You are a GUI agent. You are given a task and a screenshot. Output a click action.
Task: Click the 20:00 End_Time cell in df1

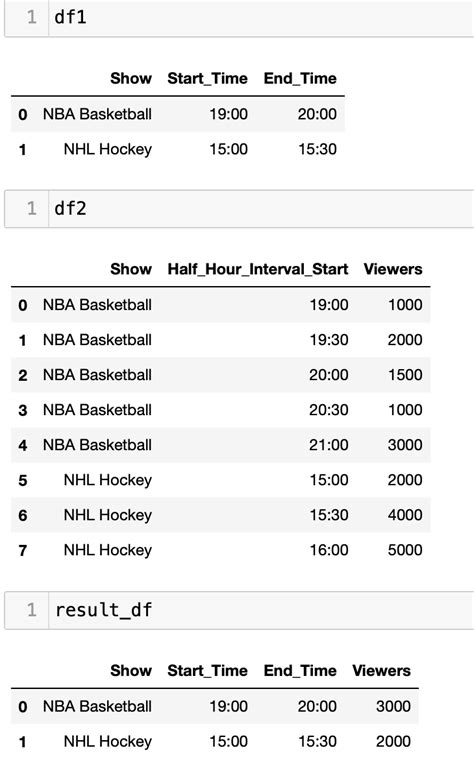click(317, 114)
